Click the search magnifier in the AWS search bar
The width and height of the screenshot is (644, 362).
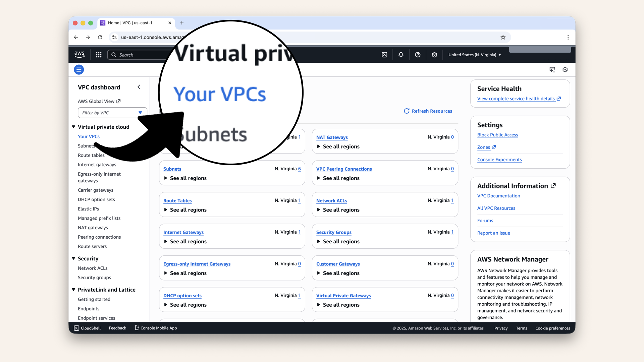pos(114,55)
